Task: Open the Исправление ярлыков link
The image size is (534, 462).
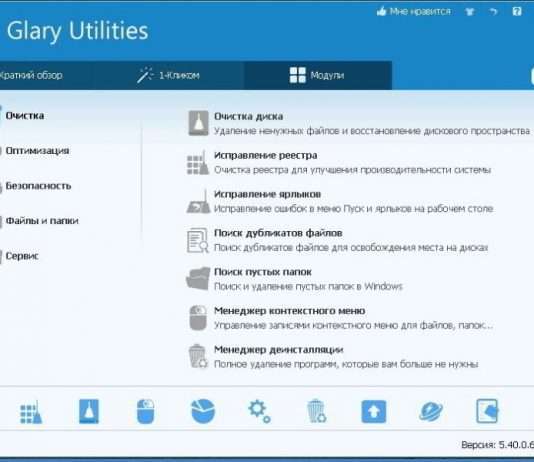Action: click(267, 194)
